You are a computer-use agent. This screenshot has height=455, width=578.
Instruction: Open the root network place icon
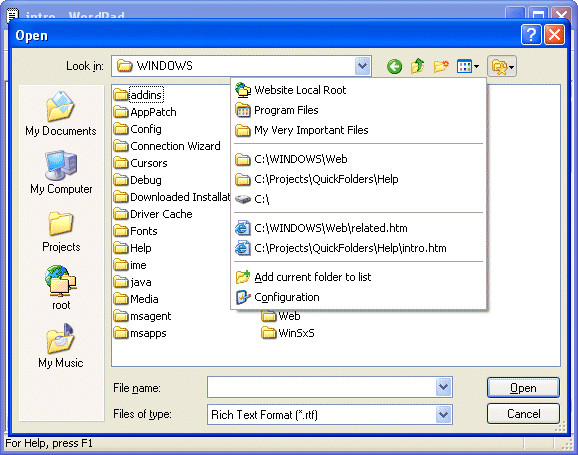pos(61,288)
